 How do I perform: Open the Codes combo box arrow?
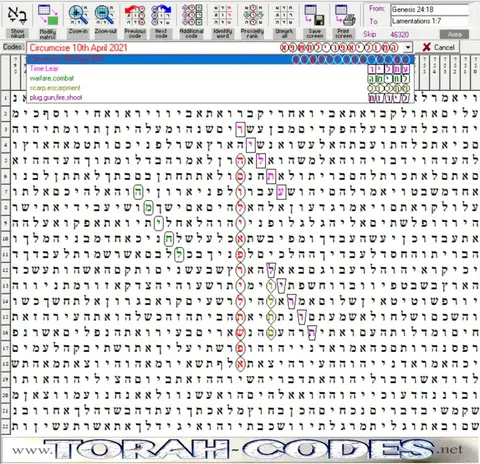[408, 48]
